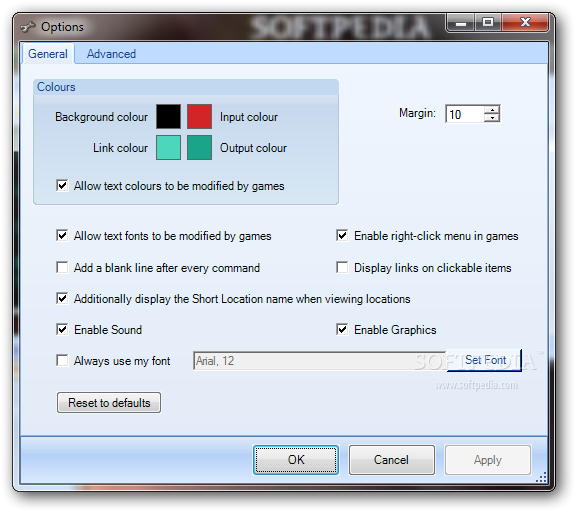
Task: Open the Set Font dialog
Action: click(485, 360)
